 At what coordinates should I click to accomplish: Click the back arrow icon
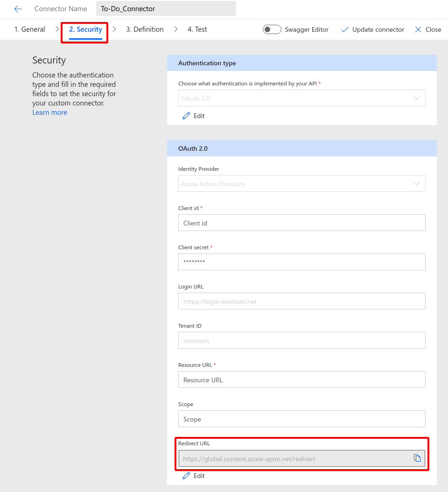[x=18, y=9]
